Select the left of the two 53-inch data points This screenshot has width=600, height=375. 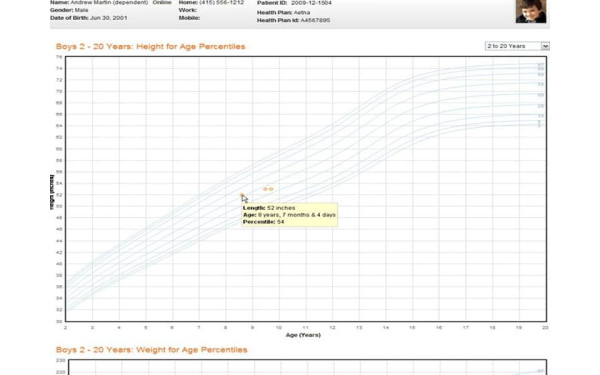click(265, 189)
